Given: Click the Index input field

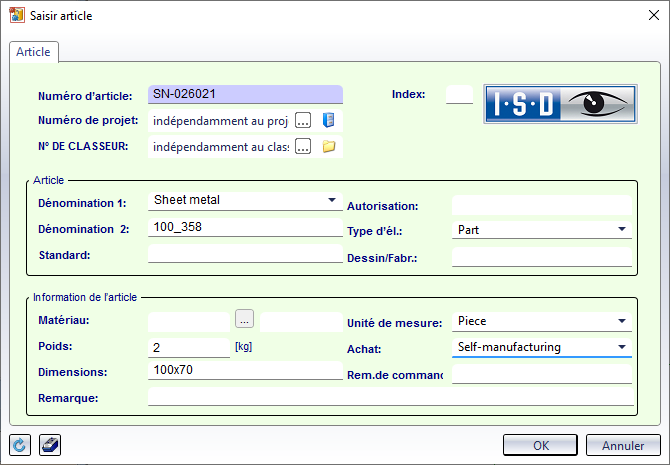Looking at the screenshot, I should pyautogui.click(x=459, y=95).
